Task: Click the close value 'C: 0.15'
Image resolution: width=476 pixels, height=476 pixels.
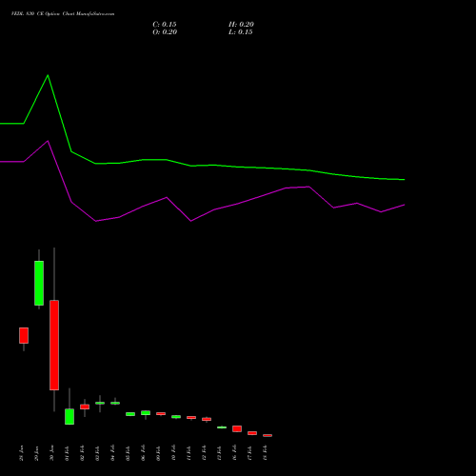Action: (x=165, y=25)
